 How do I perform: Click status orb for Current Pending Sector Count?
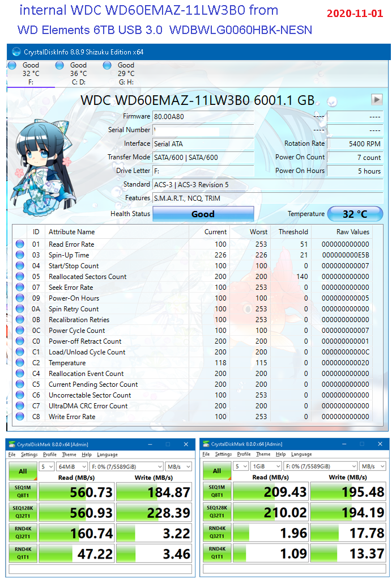20,384
